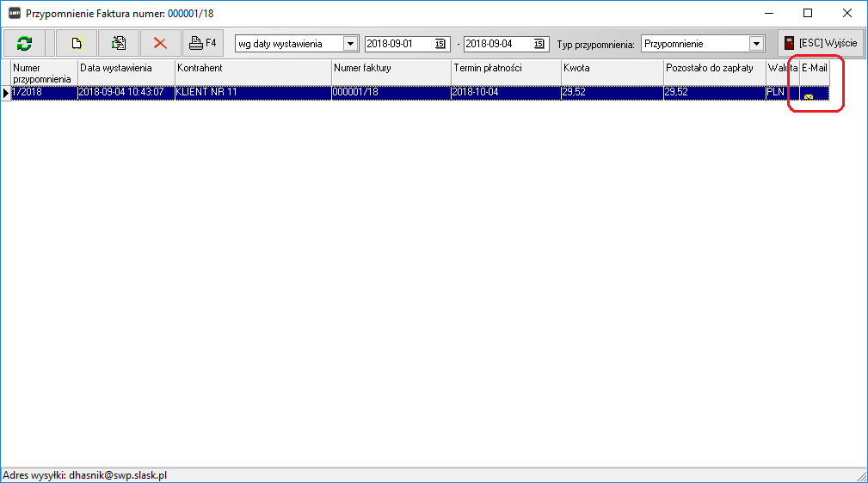Expand the 'wg daty wystawienia' dropdown
The height and width of the screenshot is (483, 868).
click(x=350, y=44)
